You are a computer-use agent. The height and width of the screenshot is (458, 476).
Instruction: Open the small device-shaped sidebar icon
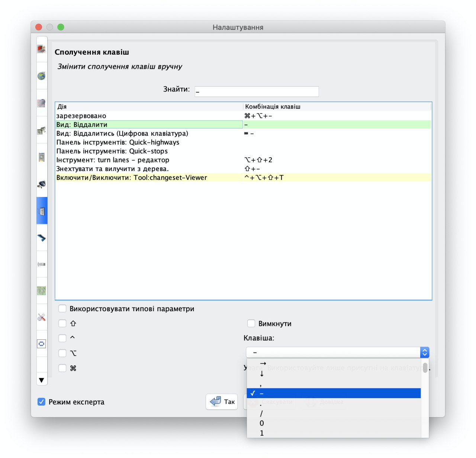(41, 157)
